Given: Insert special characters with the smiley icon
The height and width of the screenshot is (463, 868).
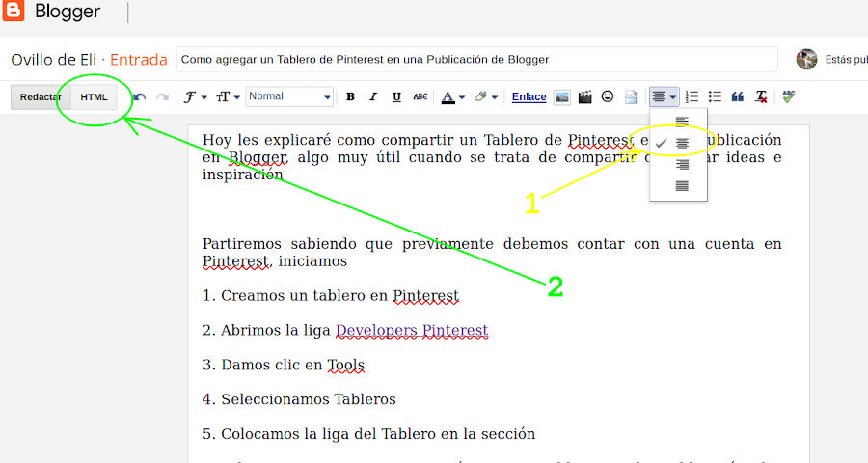Looking at the screenshot, I should (608, 96).
